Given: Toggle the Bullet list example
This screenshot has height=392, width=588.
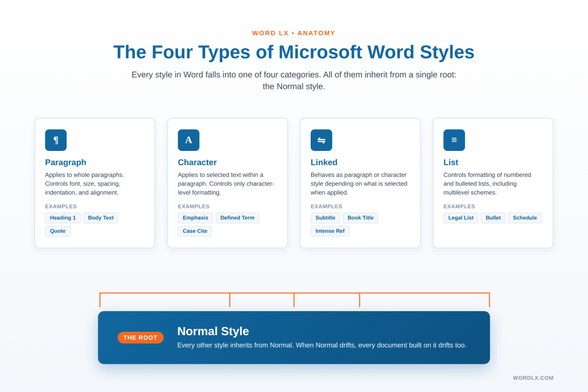Looking at the screenshot, I should click(x=493, y=218).
